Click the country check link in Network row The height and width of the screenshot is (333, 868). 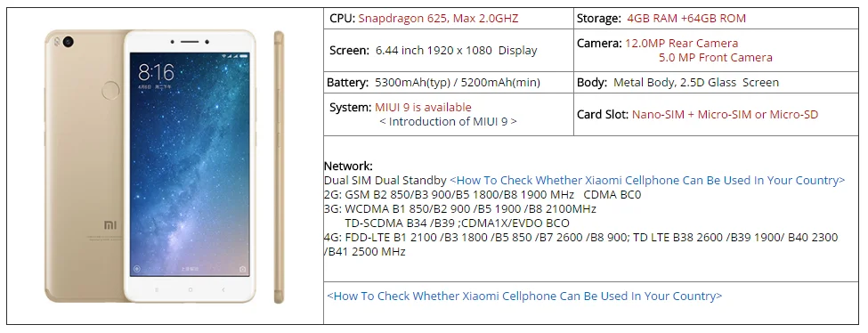tap(647, 181)
